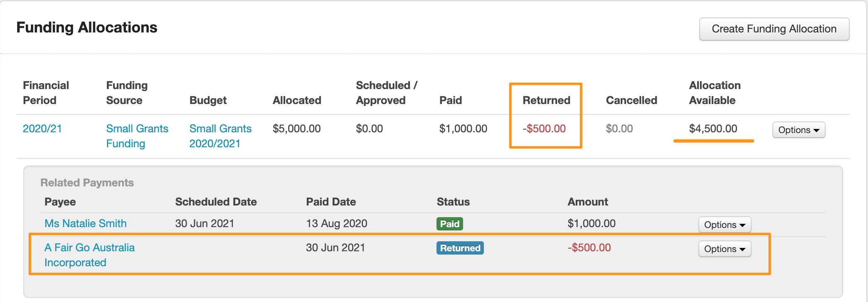The width and height of the screenshot is (868, 302).
Task: Click the blue Returned status badge
Action: point(460,248)
